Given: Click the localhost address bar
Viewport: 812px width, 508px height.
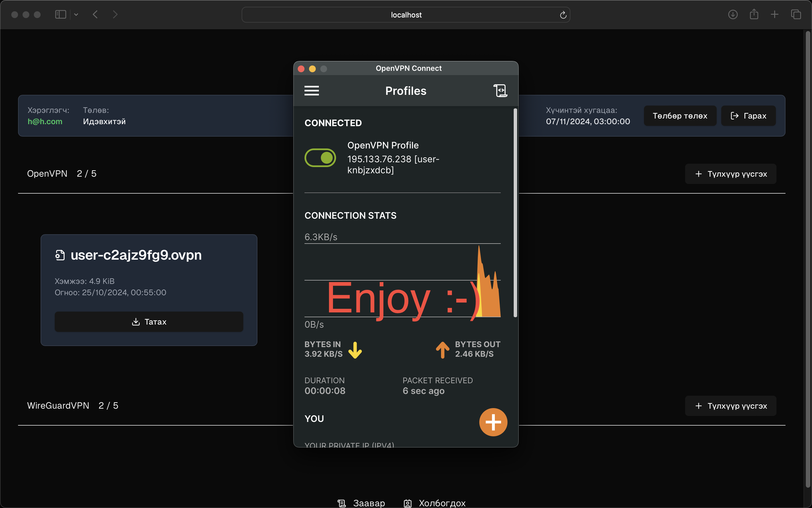Looking at the screenshot, I should coord(406,15).
